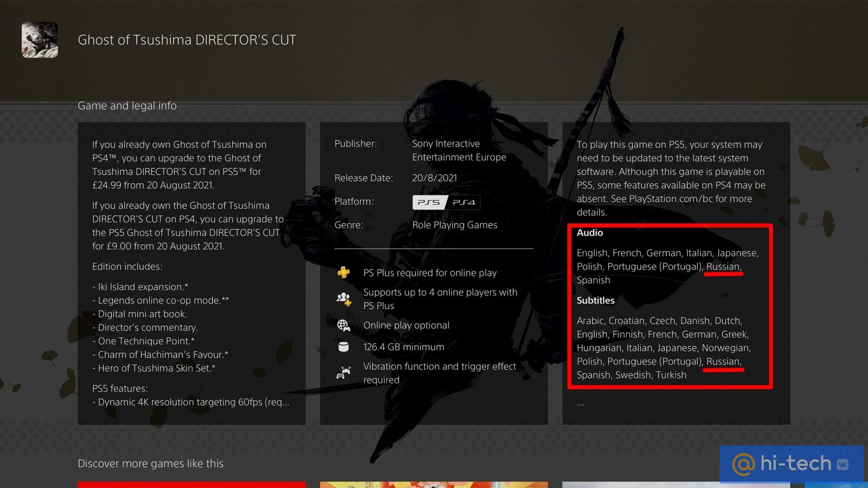The height and width of the screenshot is (488, 868).
Task: Click the PS5 system software notice paragraph
Action: point(671,178)
